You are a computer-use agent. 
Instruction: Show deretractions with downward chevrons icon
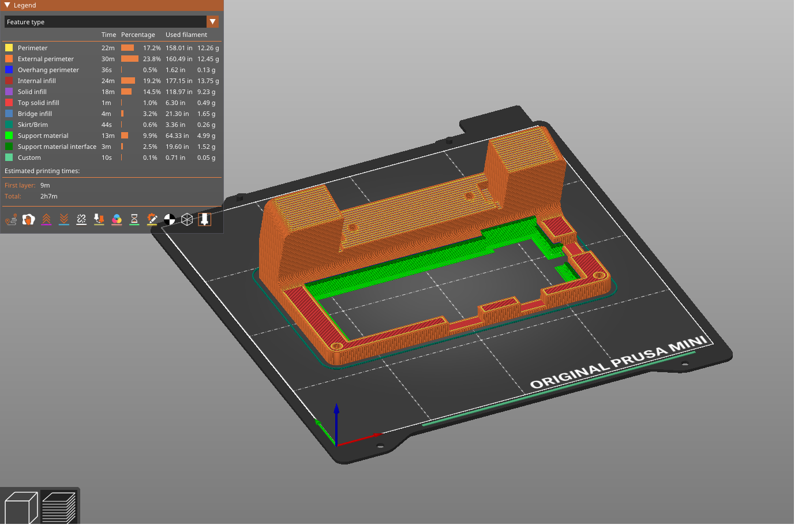(x=64, y=220)
